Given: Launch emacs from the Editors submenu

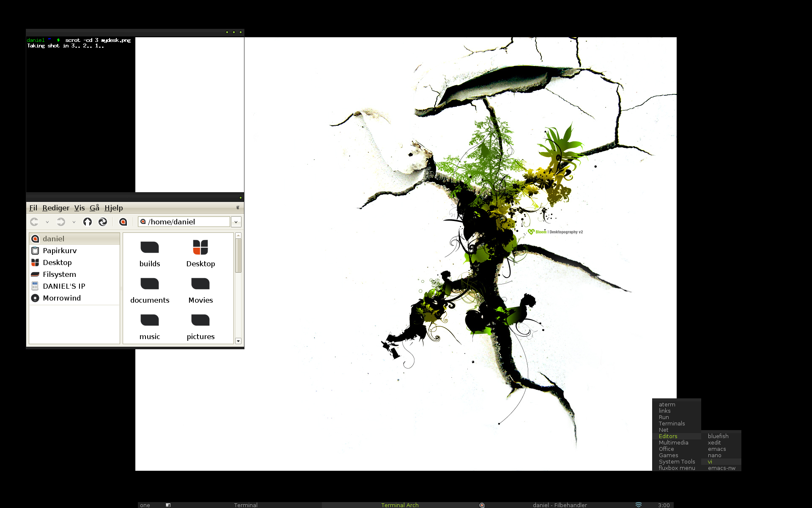Looking at the screenshot, I should tap(721, 449).
